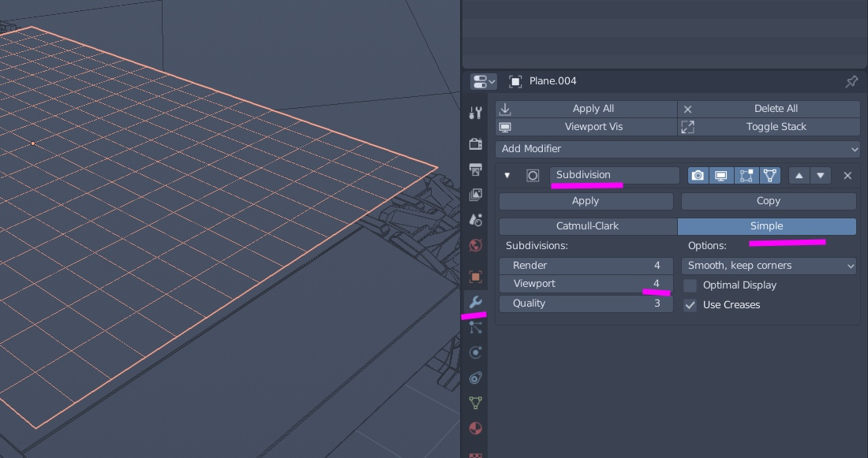Pin the properties editor context
The width and height of the screenshot is (868, 458).
(851, 81)
